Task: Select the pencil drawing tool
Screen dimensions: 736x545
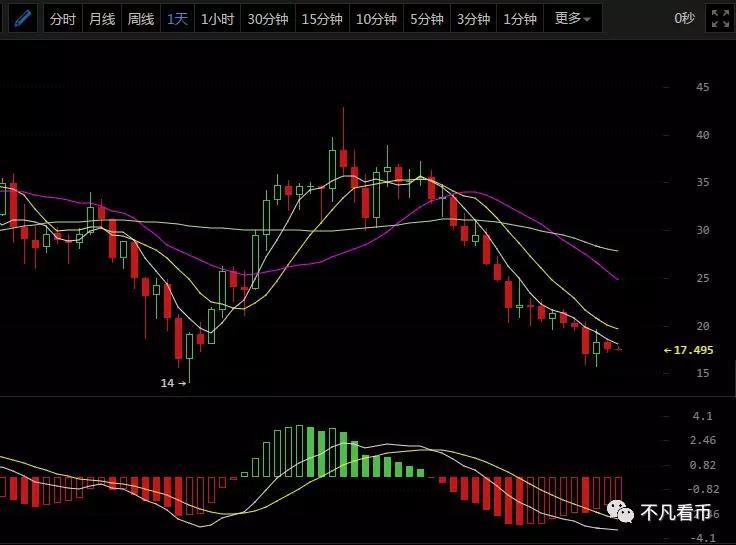Action: [x=22, y=19]
